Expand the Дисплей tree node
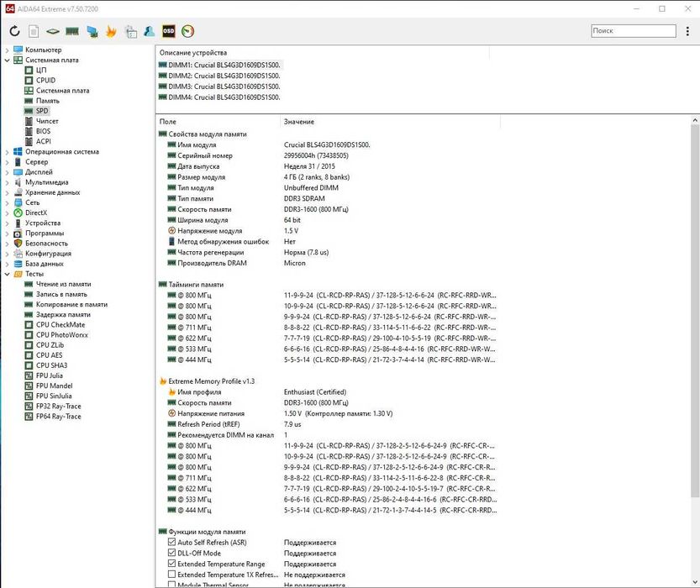 (x=7, y=172)
